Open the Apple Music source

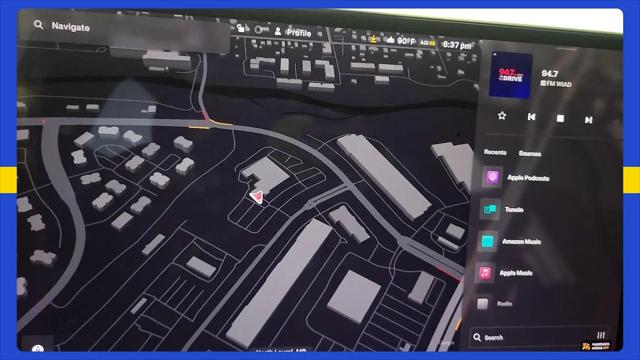pos(516,273)
